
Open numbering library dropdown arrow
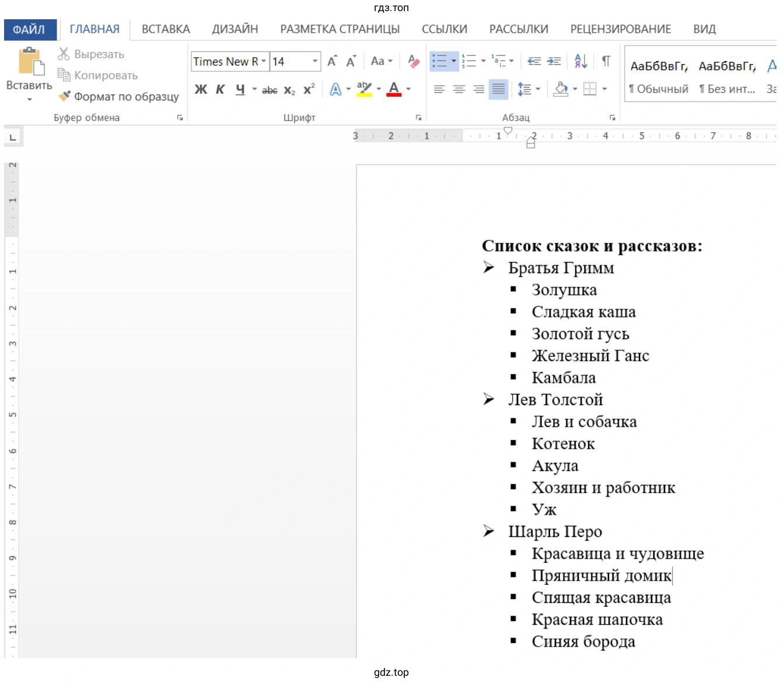[x=483, y=61]
